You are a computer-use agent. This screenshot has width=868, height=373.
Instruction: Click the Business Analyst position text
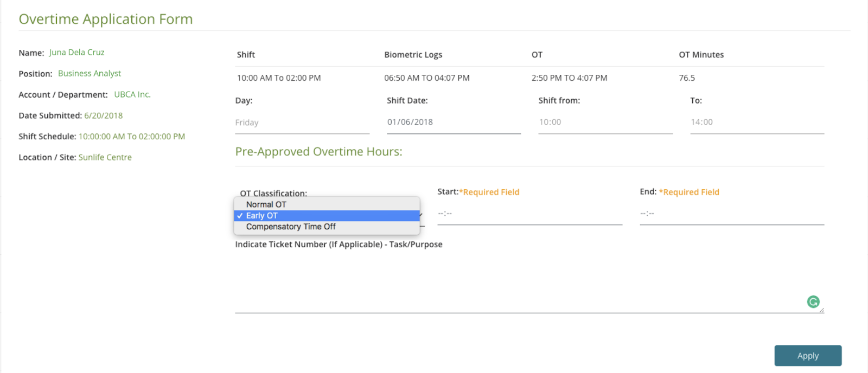(90, 74)
